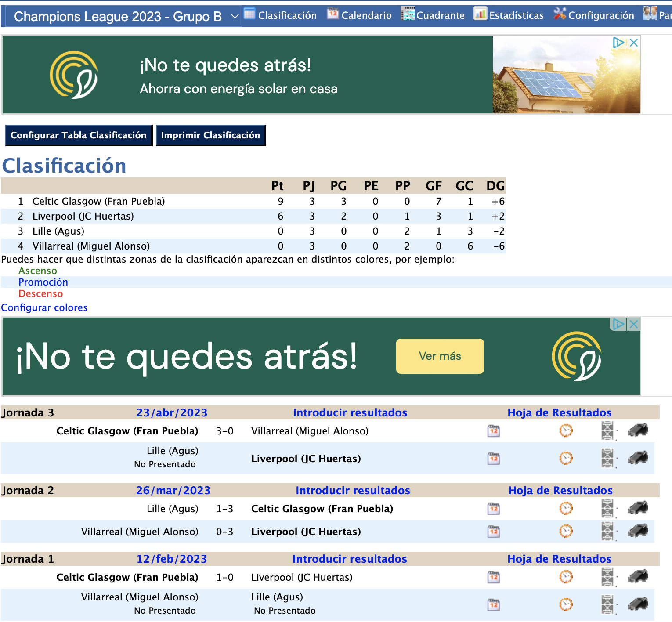Image resolution: width=672 pixels, height=622 pixels.
Task: Open the Clasificación menu tab
Action: click(280, 15)
